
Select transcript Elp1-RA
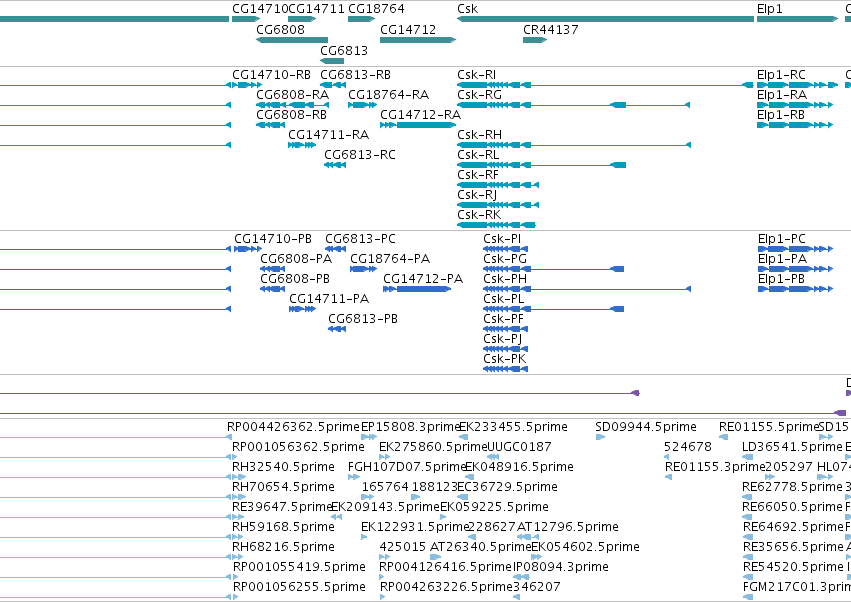[x=795, y=105]
